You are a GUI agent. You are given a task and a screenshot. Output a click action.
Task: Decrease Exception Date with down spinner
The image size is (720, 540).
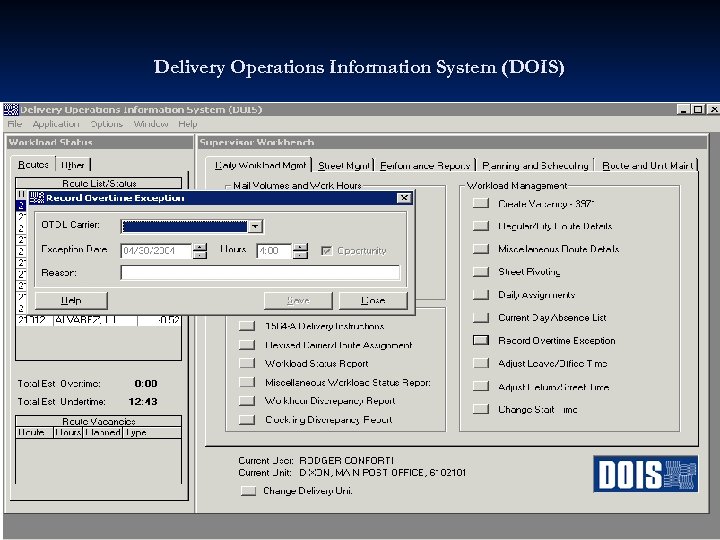(x=200, y=255)
